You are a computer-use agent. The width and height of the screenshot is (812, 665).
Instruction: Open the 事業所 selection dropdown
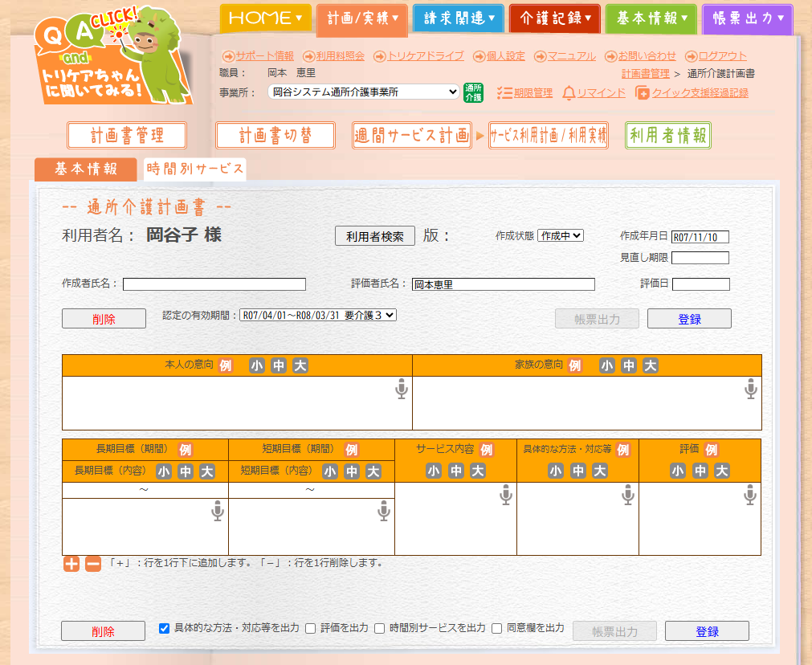coord(364,92)
